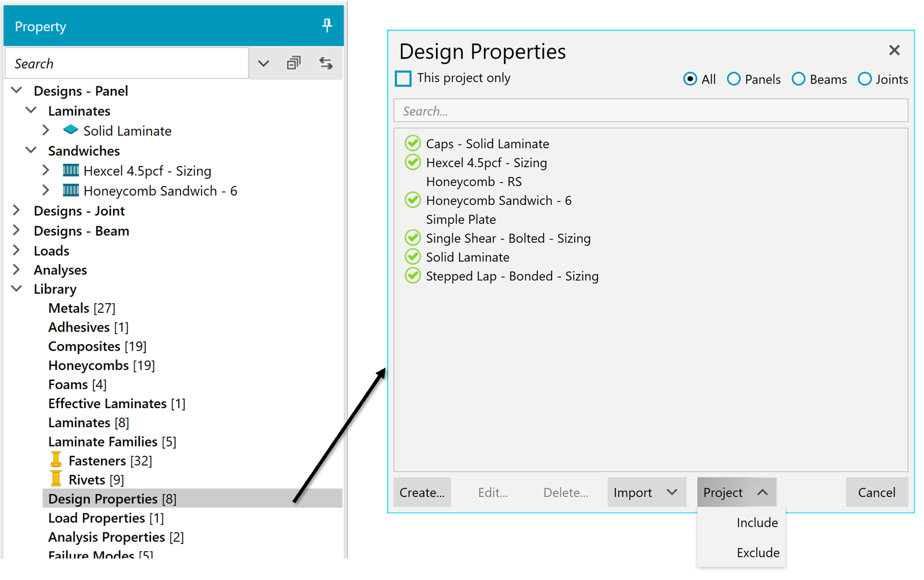Open Metals [27] in Library
Viewport: 924px width, 580px height.
coord(82,308)
